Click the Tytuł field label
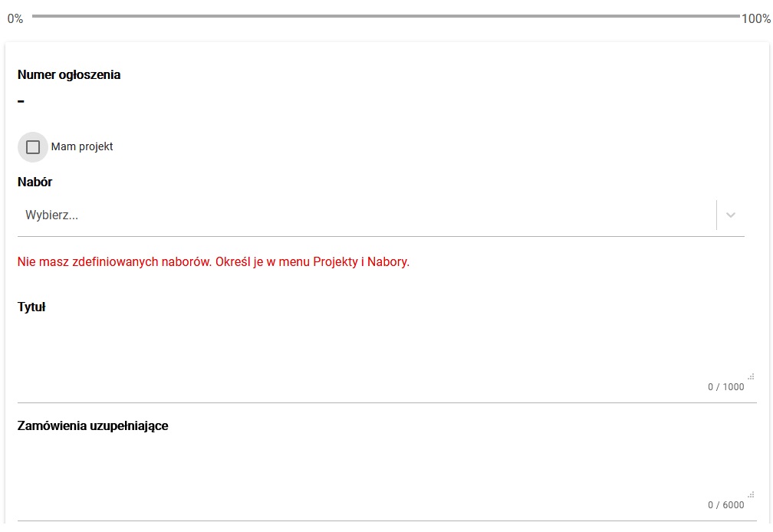 [x=31, y=307]
